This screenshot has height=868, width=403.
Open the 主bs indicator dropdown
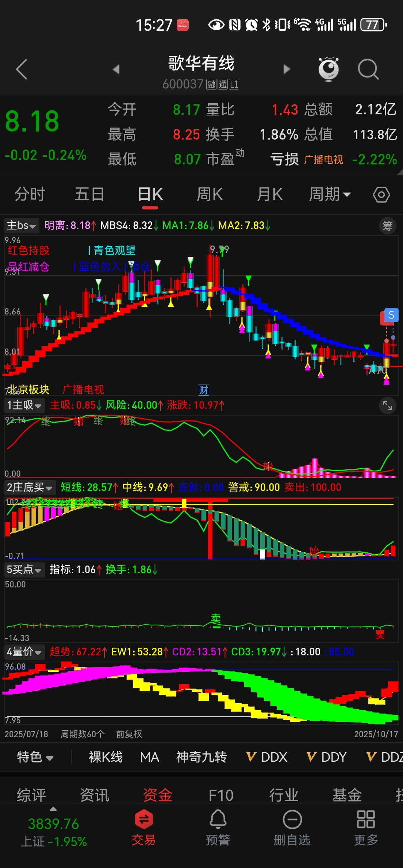(x=22, y=225)
